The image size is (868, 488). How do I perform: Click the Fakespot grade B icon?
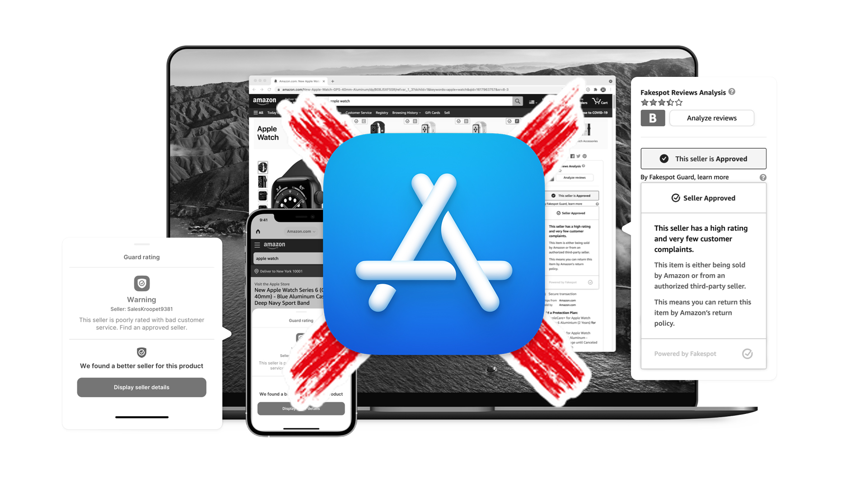point(651,118)
